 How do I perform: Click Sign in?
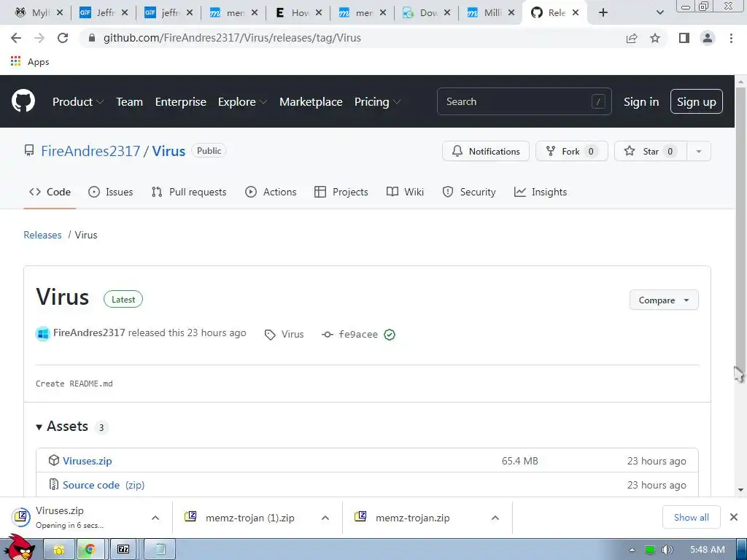[641, 102]
